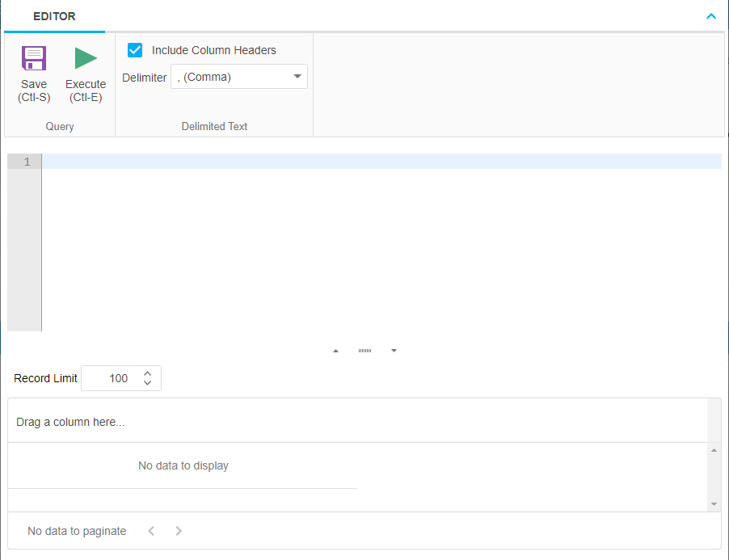The image size is (729, 560).
Task: Click the green Execute play icon
Action: (85, 58)
